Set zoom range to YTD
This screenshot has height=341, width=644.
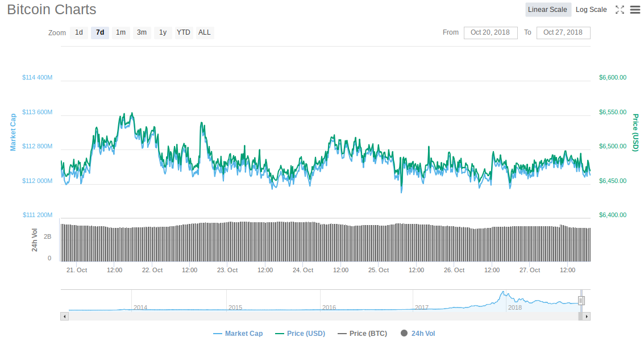coord(184,32)
